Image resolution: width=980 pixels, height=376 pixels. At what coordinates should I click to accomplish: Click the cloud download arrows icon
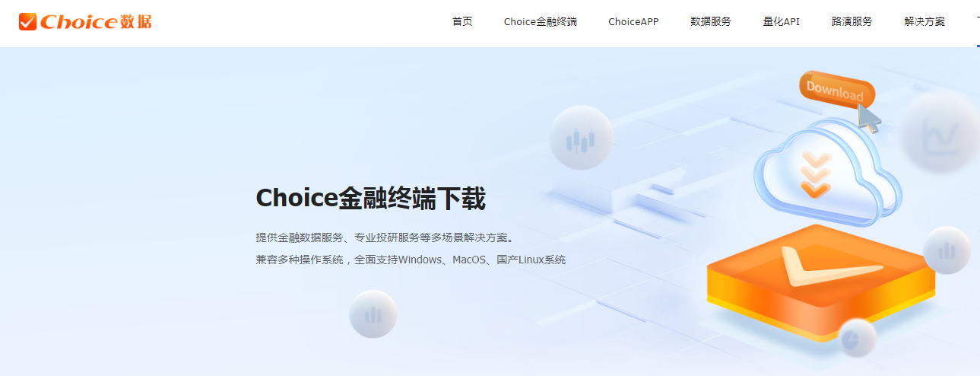coord(814,175)
